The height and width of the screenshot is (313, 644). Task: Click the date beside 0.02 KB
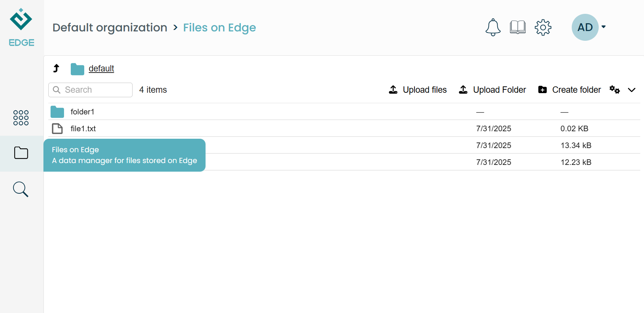493,129
